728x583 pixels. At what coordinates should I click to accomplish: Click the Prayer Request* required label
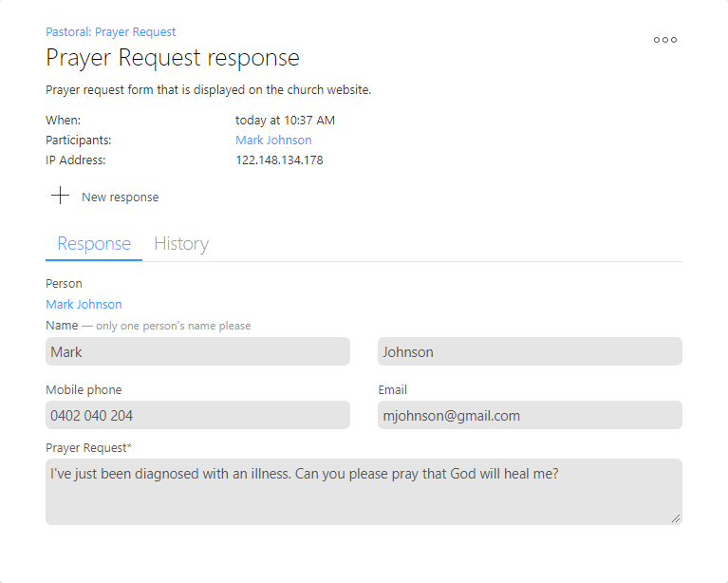[88, 447]
